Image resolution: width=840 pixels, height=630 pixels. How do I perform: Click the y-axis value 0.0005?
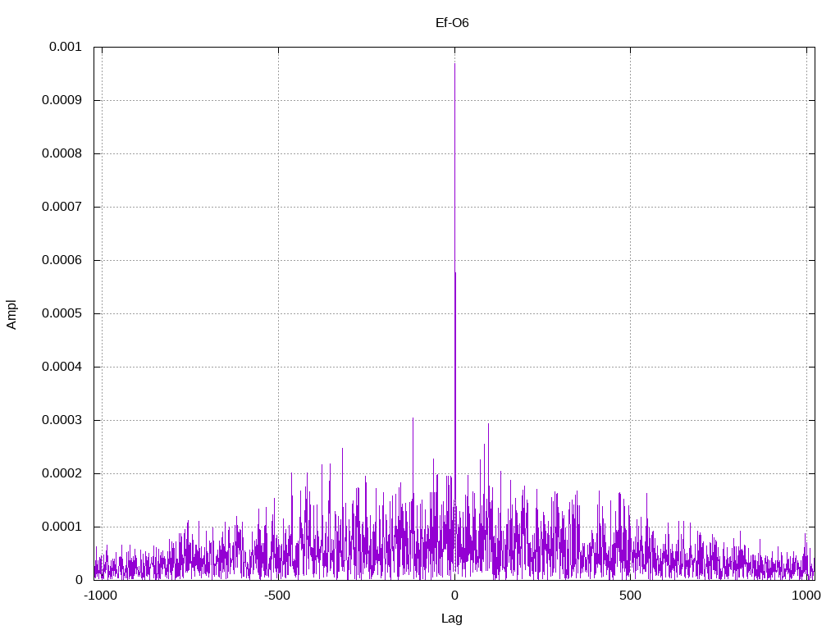pyautogui.click(x=62, y=313)
